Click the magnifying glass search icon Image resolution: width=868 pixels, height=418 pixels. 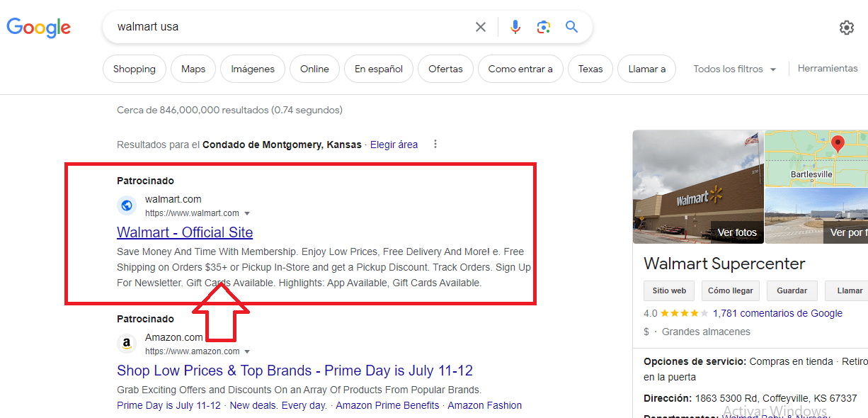(571, 26)
